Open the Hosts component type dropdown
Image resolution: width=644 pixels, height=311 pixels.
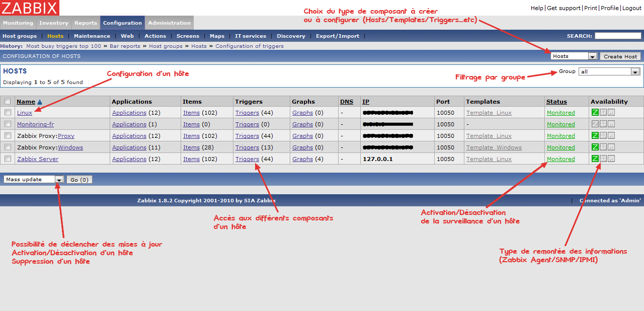(592, 56)
